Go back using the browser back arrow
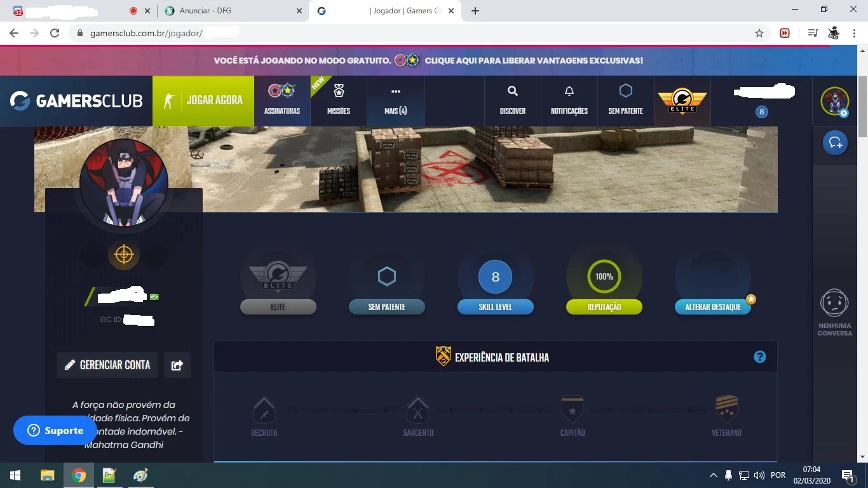Image resolution: width=868 pixels, height=488 pixels. click(14, 33)
